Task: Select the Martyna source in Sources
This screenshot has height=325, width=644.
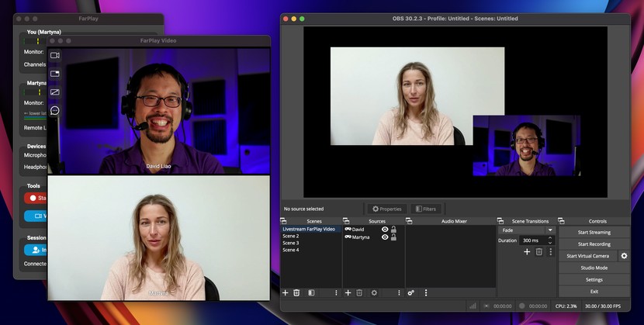Action: coord(362,237)
